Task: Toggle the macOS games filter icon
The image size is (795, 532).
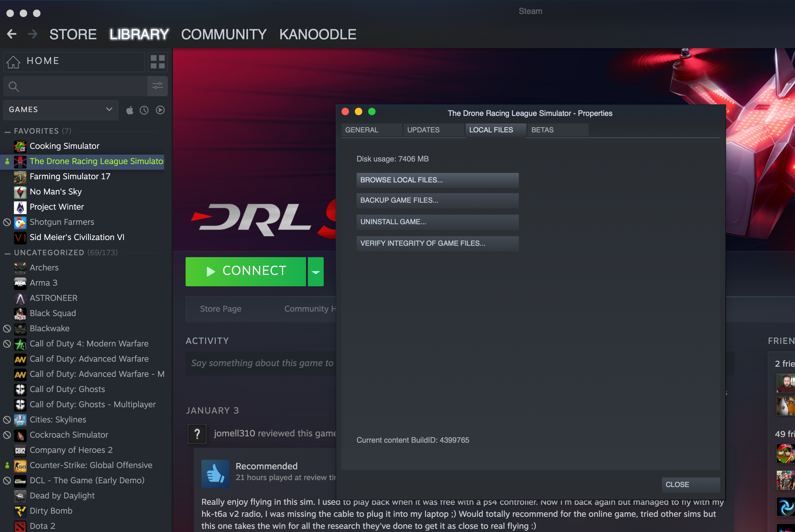Action: (x=130, y=110)
